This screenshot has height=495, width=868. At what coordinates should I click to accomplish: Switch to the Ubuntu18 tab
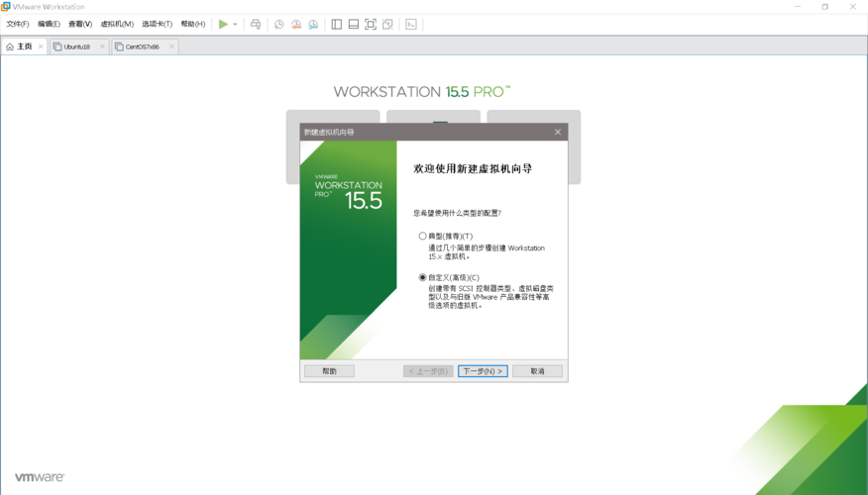(x=77, y=47)
